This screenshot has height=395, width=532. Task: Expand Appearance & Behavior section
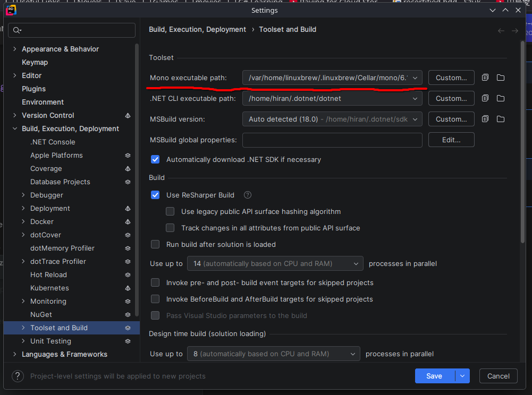(14, 49)
